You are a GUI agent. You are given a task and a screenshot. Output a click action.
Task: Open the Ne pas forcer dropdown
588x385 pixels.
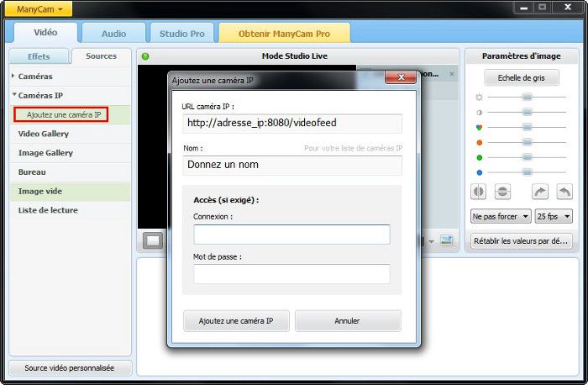[501, 216]
